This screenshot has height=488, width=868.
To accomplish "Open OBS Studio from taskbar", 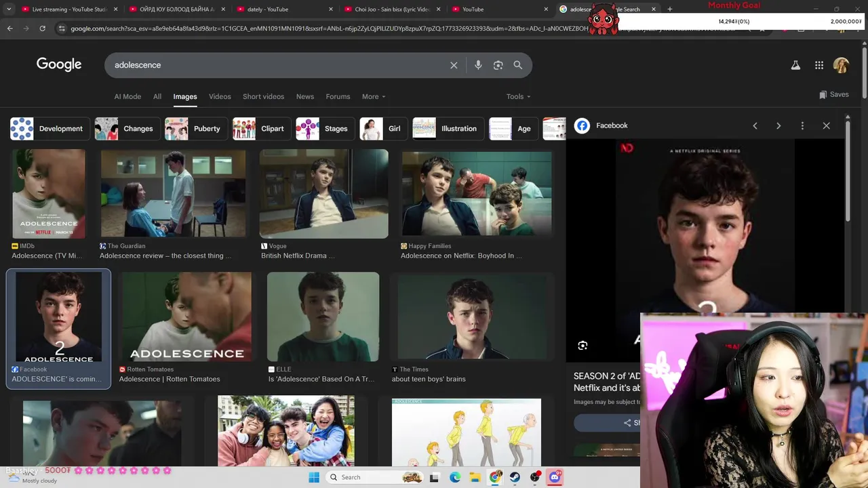I will pyautogui.click(x=535, y=477).
